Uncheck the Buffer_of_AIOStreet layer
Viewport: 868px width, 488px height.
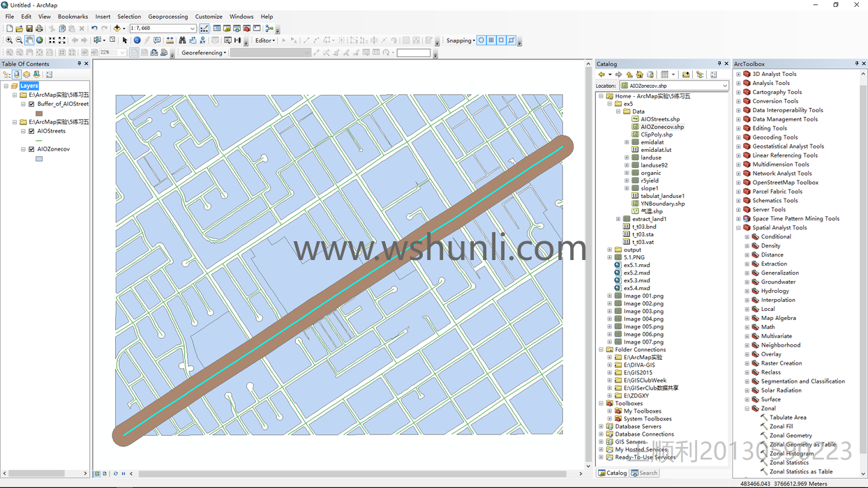pos(32,104)
